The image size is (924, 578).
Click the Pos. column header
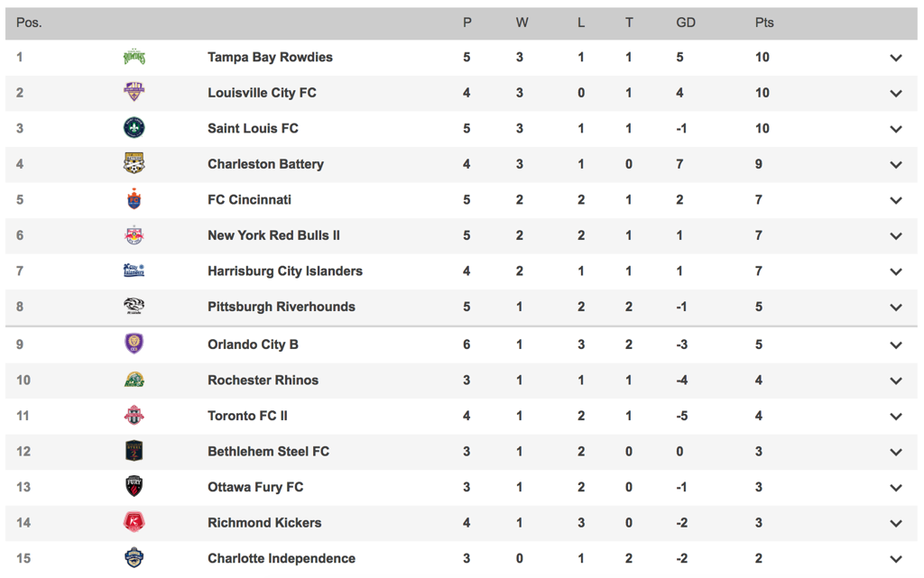[x=29, y=23]
